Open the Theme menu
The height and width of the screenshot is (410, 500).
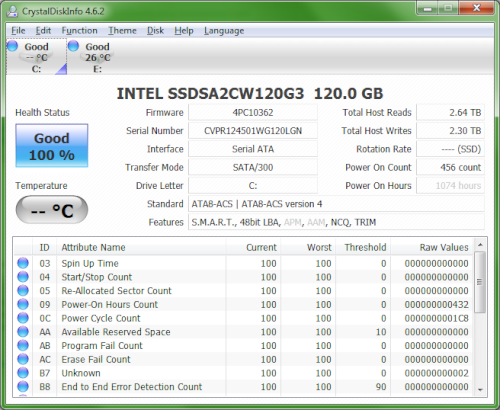pyautogui.click(x=122, y=31)
